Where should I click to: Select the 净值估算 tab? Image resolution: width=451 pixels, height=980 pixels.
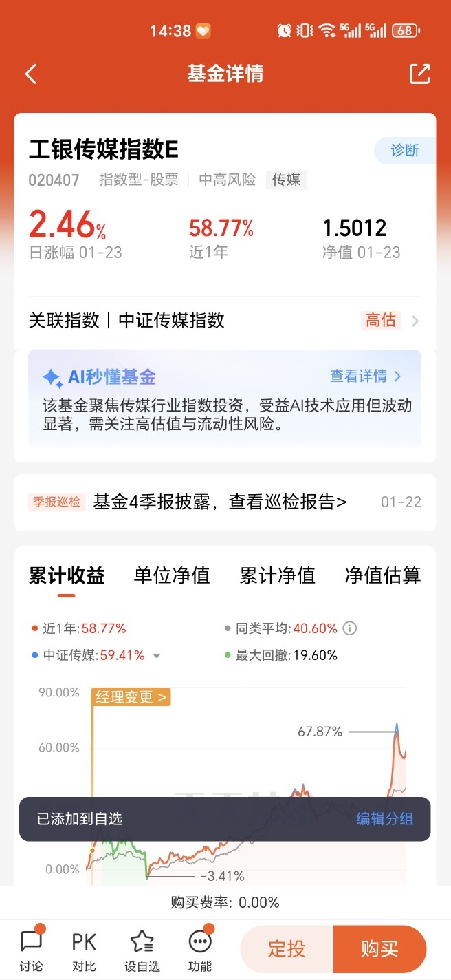382,575
